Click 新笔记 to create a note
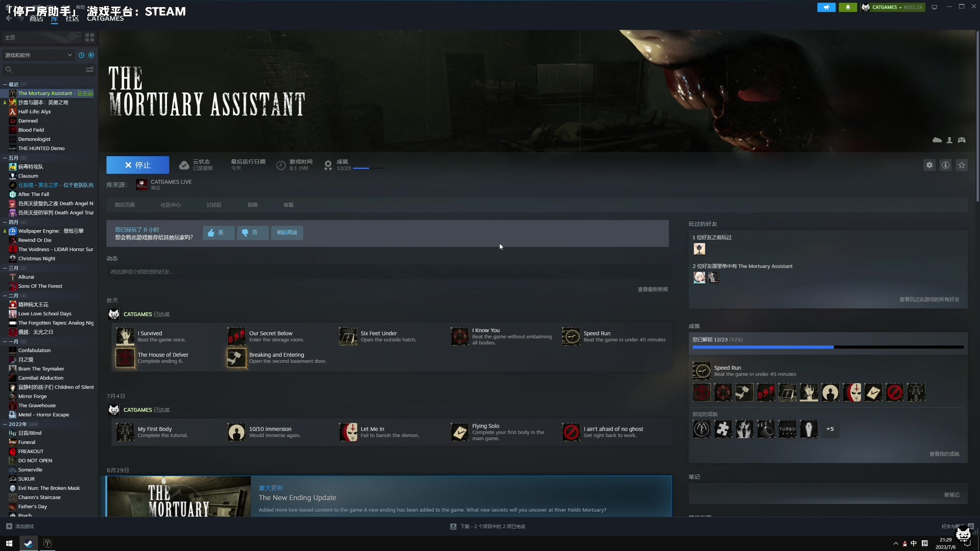The image size is (980, 551). coord(951,495)
